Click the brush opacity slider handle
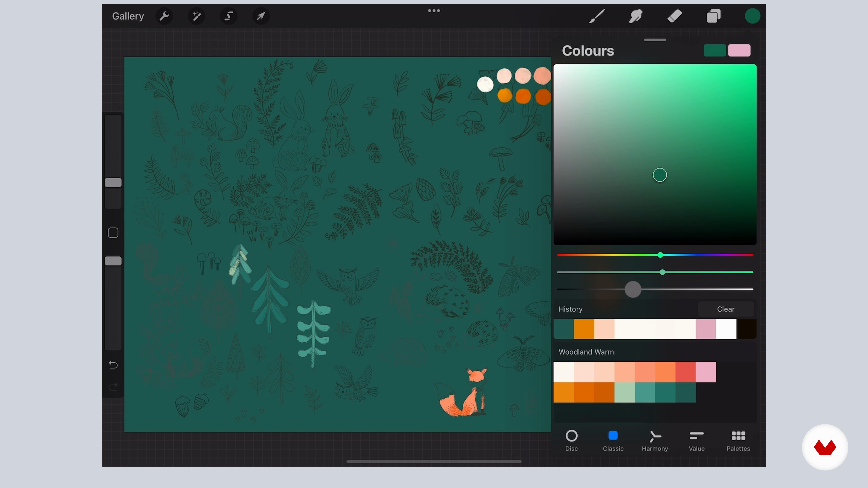868x488 pixels. click(113, 261)
